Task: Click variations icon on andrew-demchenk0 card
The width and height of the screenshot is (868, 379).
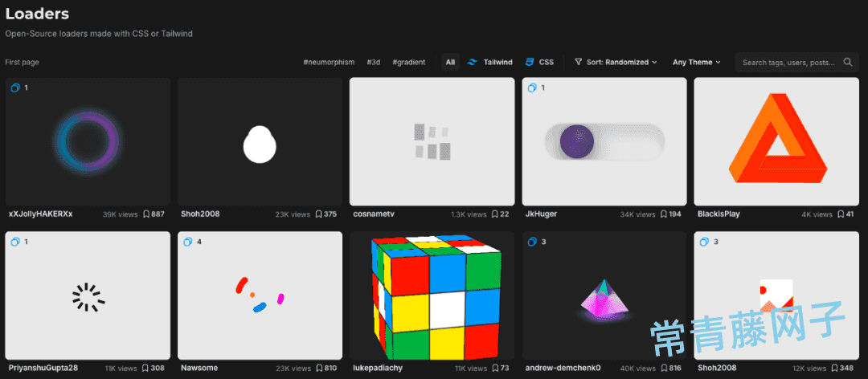Action: coord(532,241)
